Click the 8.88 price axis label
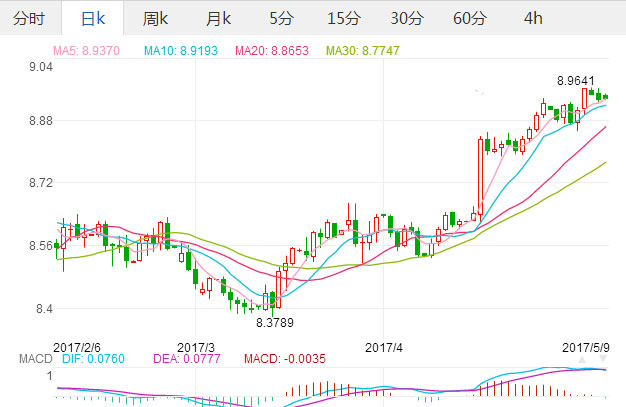 (x=41, y=121)
